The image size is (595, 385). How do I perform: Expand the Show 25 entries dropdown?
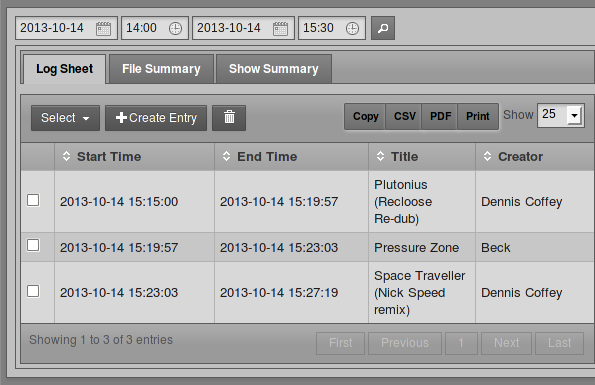pos(560,115)
